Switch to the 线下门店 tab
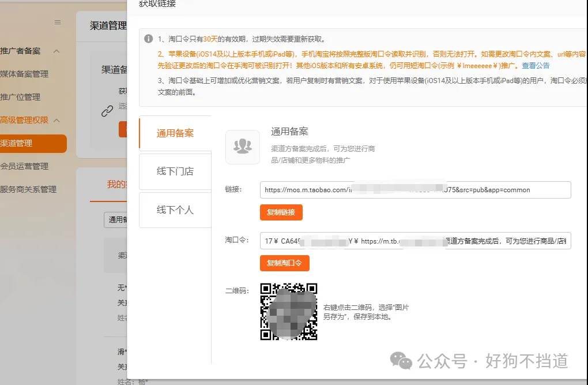This screenshot has width=588, height=385. coord(175,171)
